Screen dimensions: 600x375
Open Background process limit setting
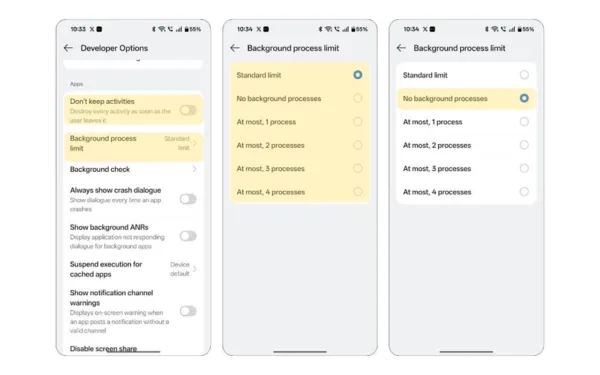(133, 143)
